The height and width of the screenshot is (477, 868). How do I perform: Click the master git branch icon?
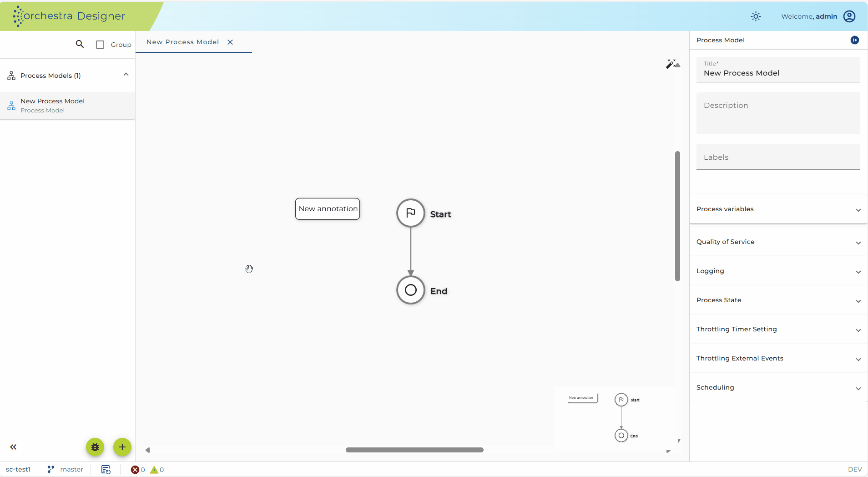click(x=51, y=469)
